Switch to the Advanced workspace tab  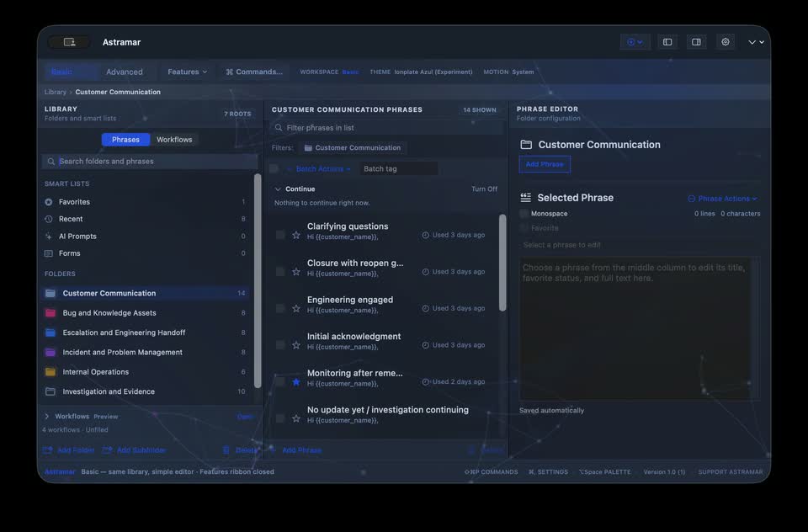click(x=125, y=72)
